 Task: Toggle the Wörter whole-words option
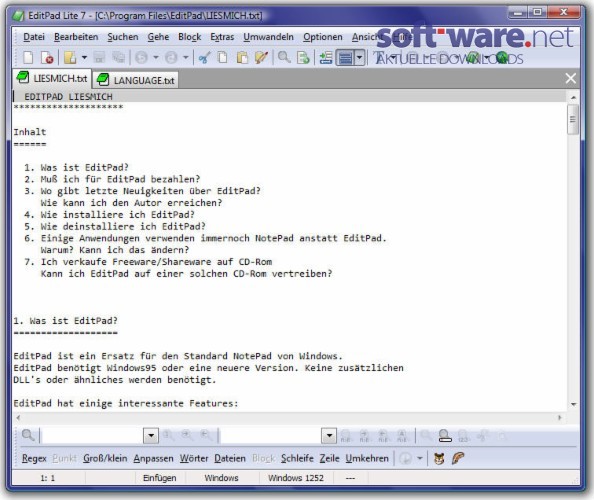pyautogui.click(x=194, y=458)
